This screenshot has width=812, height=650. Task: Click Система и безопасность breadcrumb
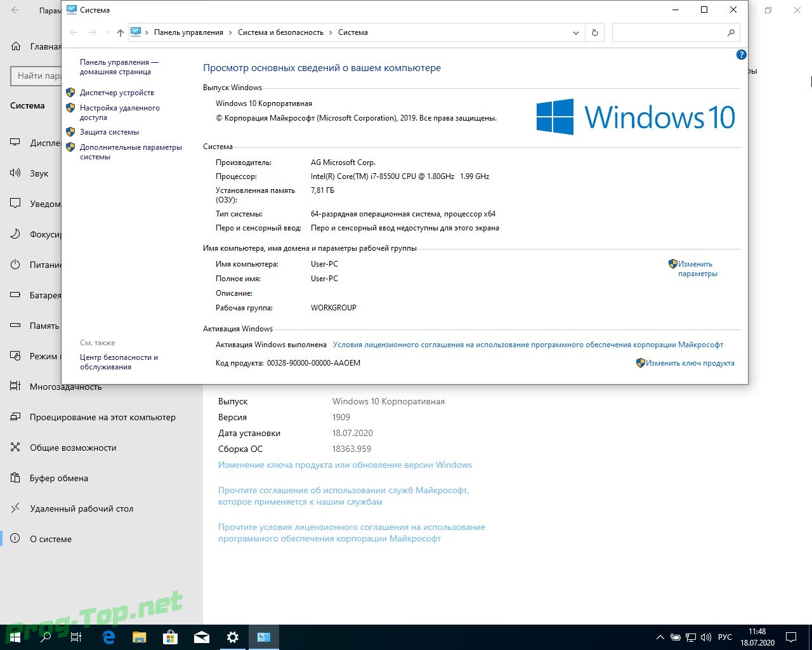tap(280, 32)
